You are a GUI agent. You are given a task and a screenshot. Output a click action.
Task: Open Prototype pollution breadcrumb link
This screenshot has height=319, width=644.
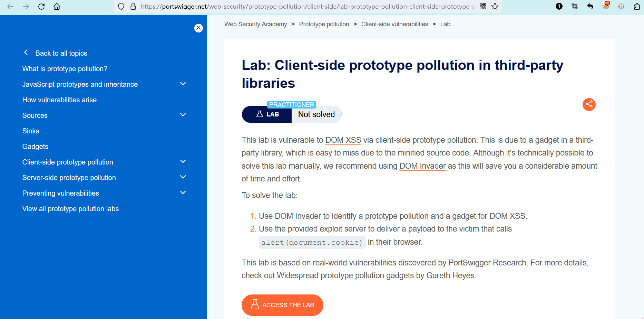pyautogui.click(x=324, y=24)
